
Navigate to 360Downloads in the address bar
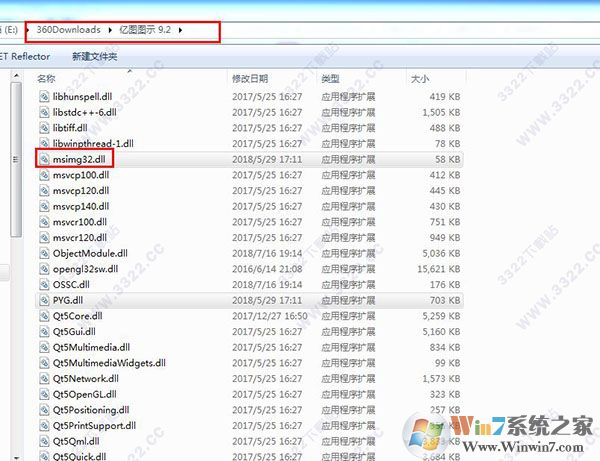coord(68,29)
